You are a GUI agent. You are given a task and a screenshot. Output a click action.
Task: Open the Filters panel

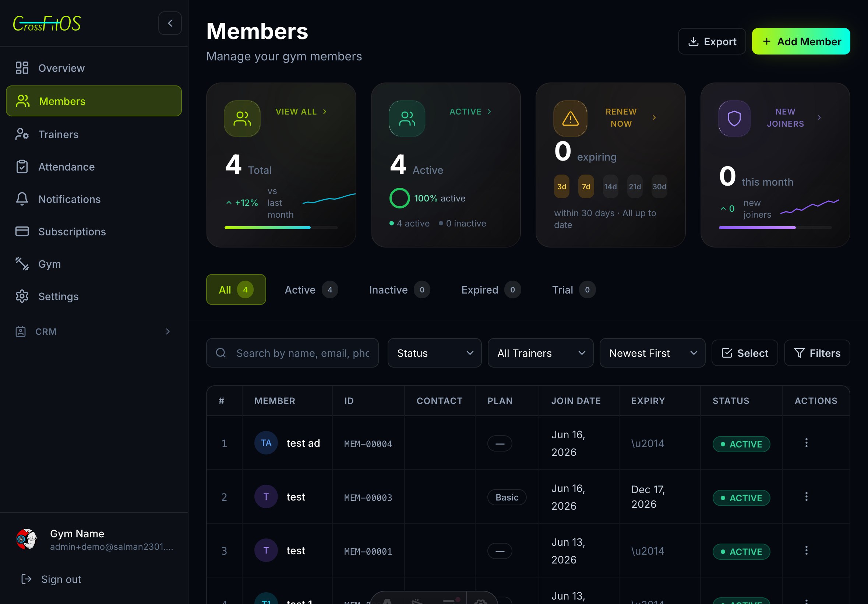817,353
